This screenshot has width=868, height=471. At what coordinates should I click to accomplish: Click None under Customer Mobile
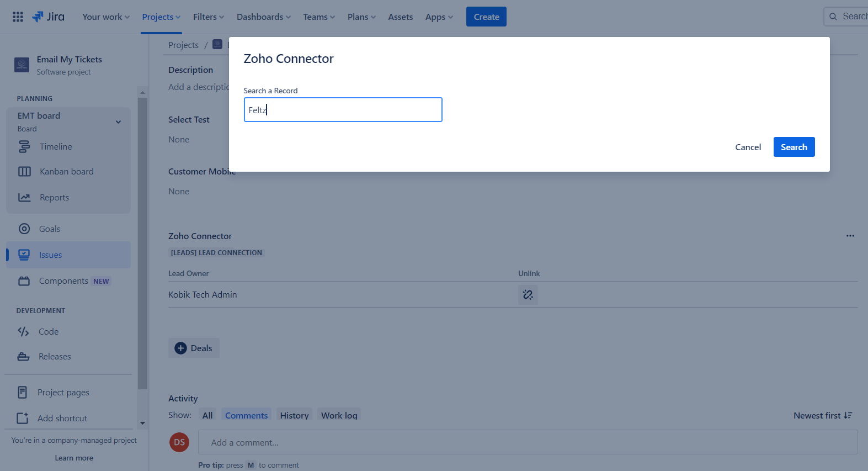179,192
